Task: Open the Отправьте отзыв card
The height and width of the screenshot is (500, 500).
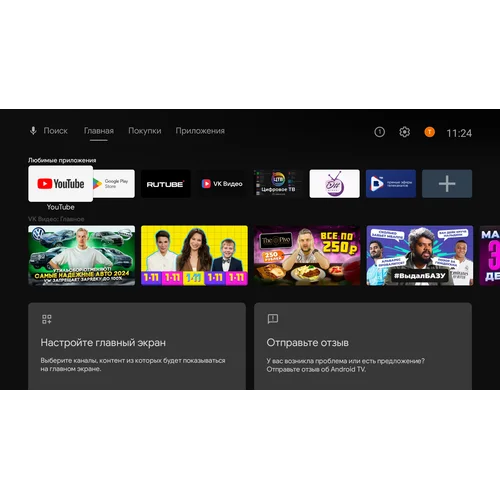Action: point(363,346)
